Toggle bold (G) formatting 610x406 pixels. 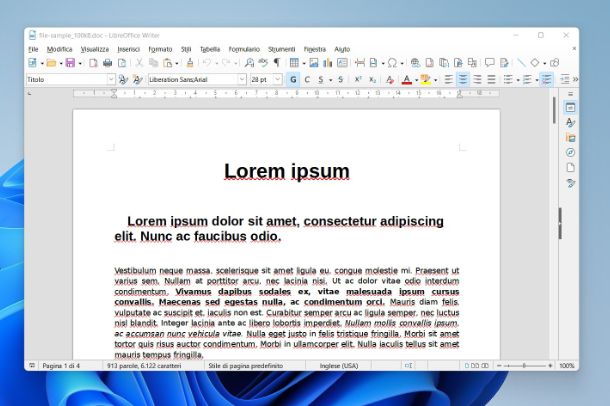pos(293,80)
